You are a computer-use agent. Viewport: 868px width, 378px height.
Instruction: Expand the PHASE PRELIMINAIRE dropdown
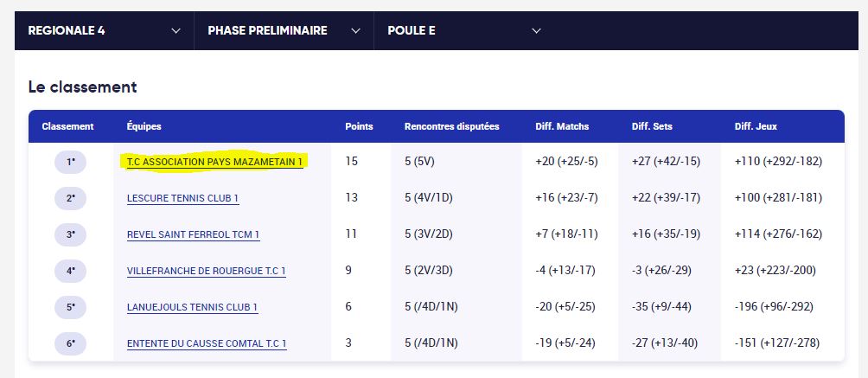pyautogui.click(x=284, y=30)
